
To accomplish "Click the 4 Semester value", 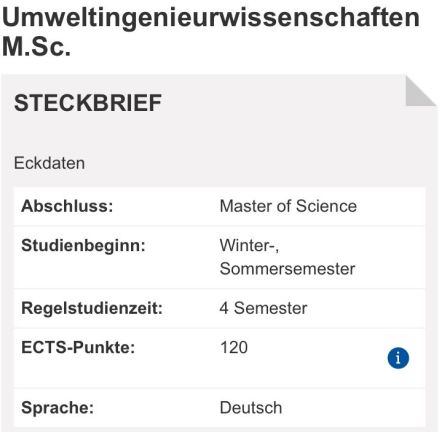I will (x=263, y=308).
